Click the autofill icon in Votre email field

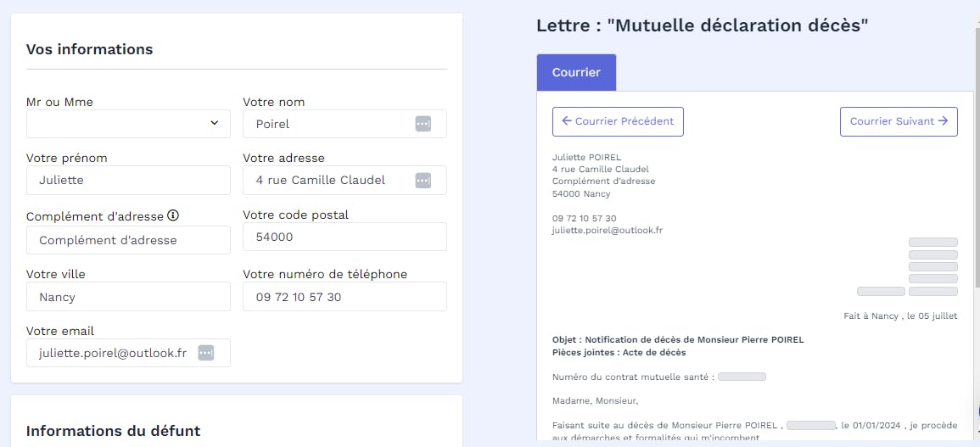click(x=206, y=353)
